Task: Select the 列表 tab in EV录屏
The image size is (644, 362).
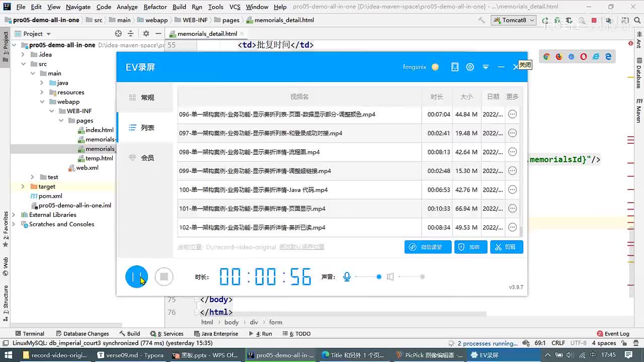Action: 145,128
